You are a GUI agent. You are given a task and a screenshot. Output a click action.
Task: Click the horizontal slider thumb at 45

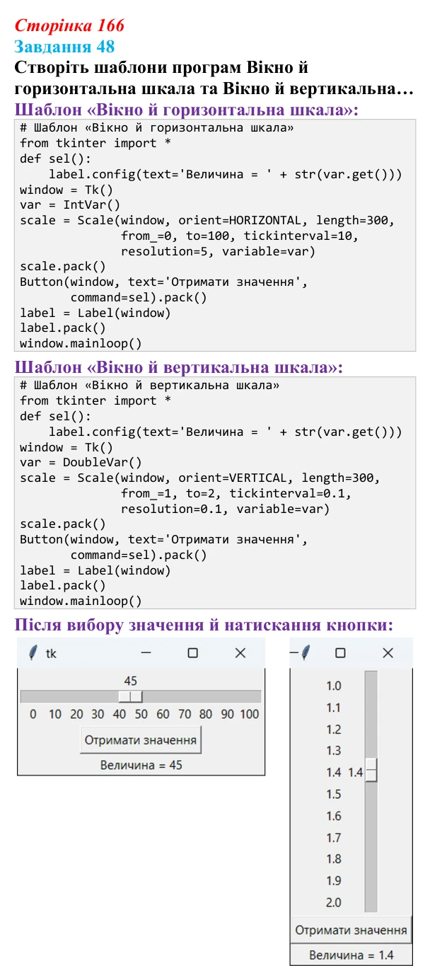click(x=130, y=696)
